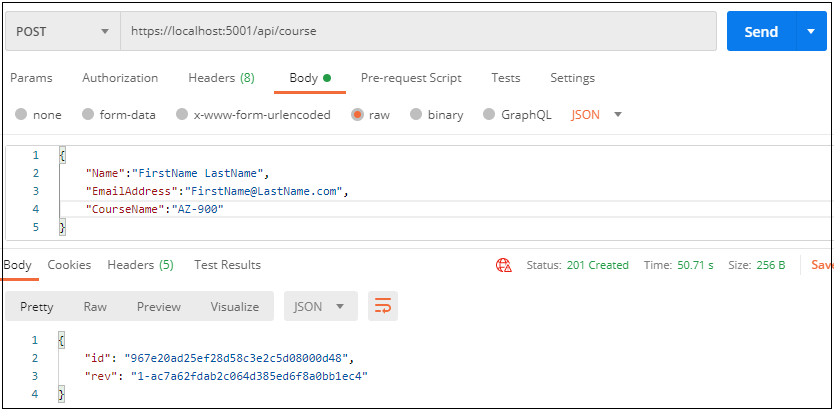
Task: Select the none body radio button
Action: pyautogui.click(x=21, y=115)
